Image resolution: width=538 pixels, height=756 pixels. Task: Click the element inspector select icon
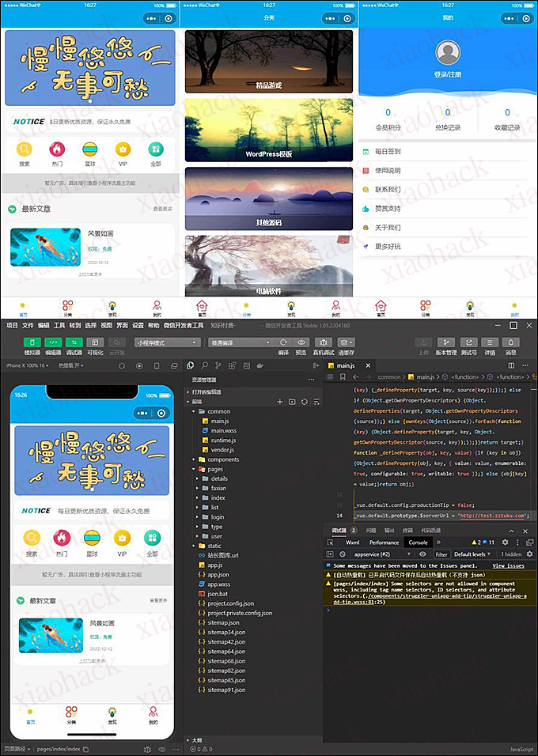pos(331,542)
